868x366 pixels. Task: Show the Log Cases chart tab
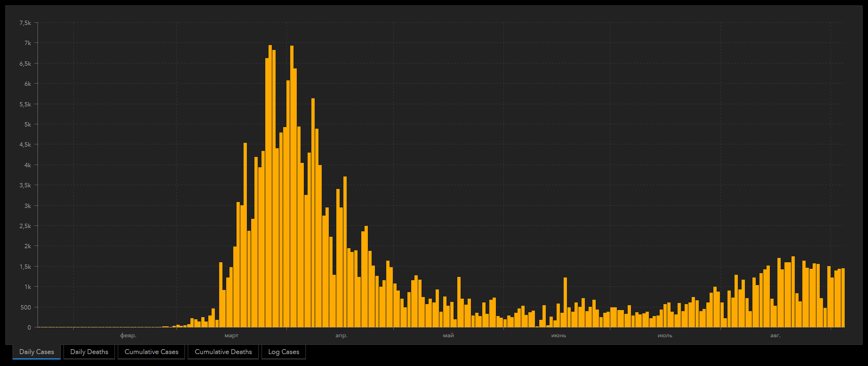pos(284,352)
